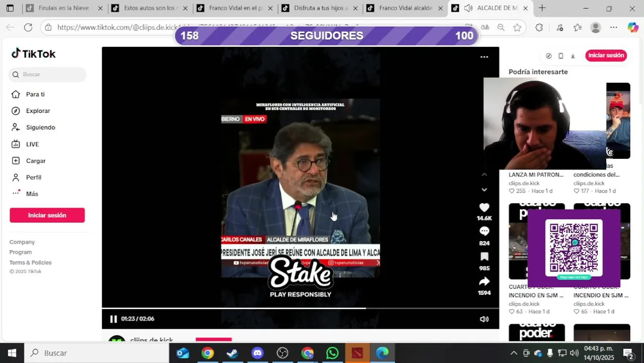Mute the ALCALDE DE M tab audio
This screenshot has height=363, width=644.
(469, 8)
